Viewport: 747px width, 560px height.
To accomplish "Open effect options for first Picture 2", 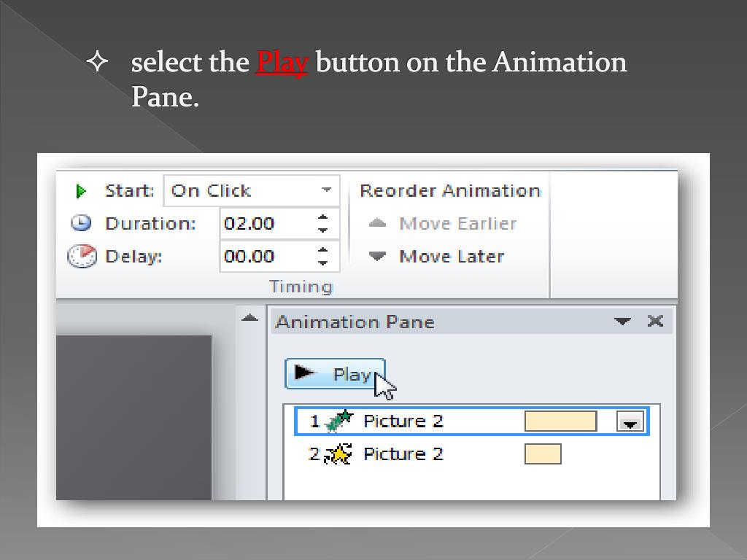I will pos(630,421).
